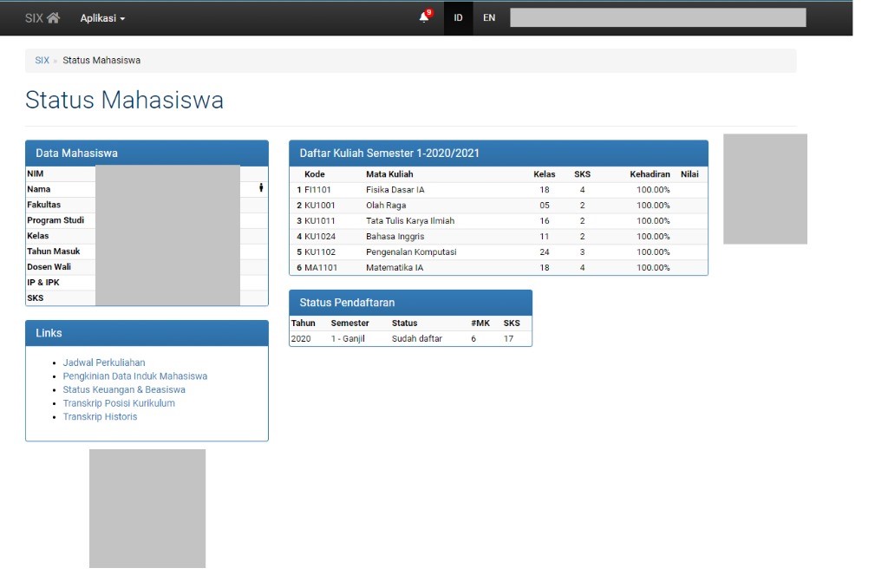
Task: Click Tata Tulis Karya Ilmiah course name
Action: coord(410,221)
